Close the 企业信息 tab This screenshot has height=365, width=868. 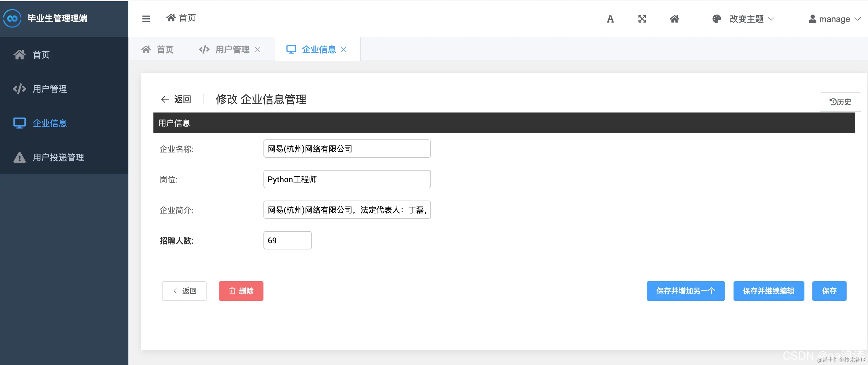[344, 49]
